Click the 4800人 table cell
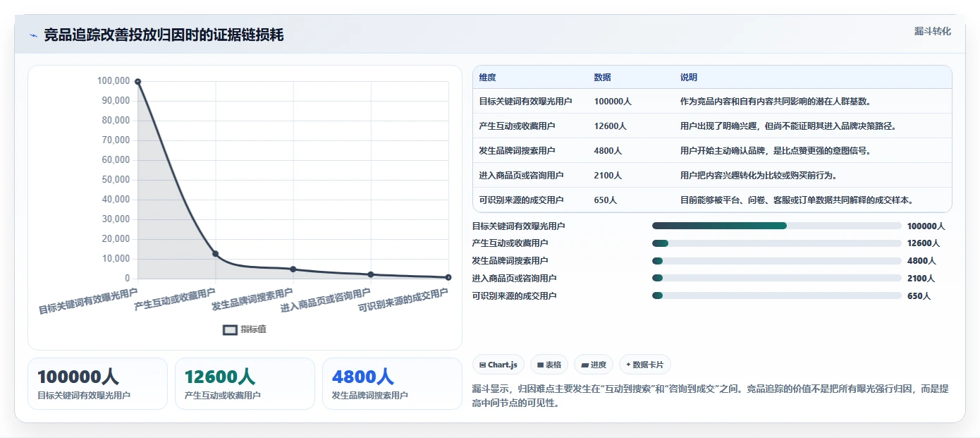This screenshot has width=980, height=438. click(608, 151)
